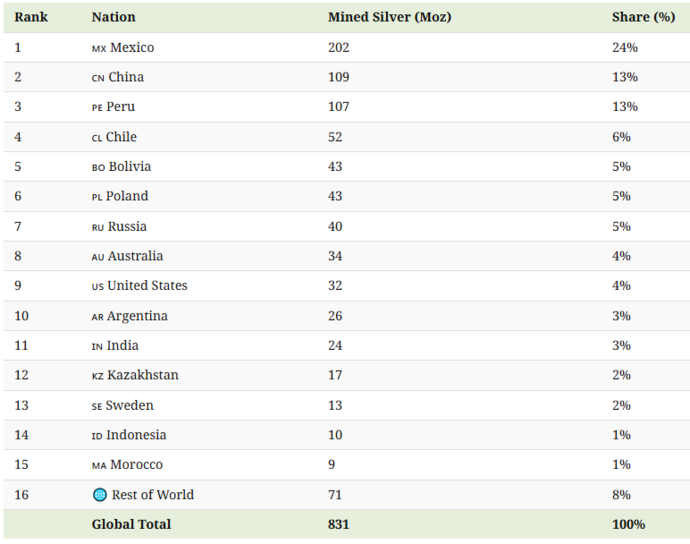Click the AU flag code beside Australia
The width and height of the screenshot is (690, 544).
pyautogui.click(x=98, y=257)
